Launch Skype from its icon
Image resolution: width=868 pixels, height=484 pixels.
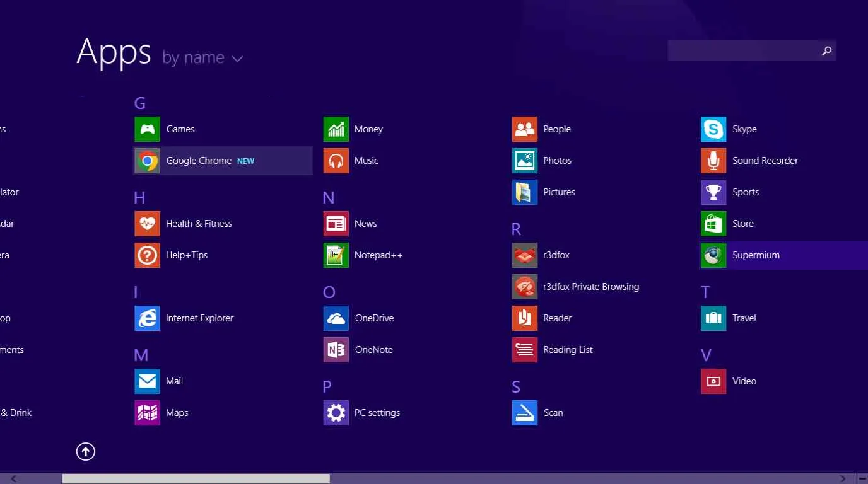pos(713,129)
